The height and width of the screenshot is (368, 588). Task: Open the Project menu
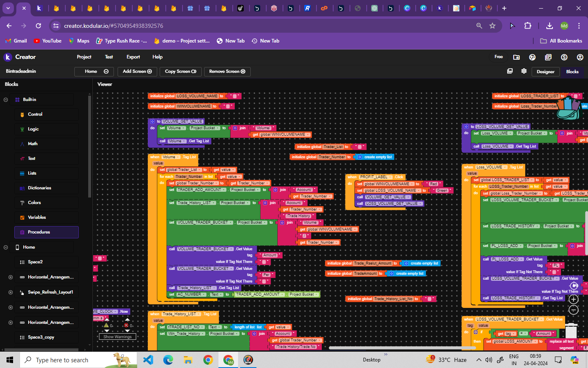[x=84, y=57]
